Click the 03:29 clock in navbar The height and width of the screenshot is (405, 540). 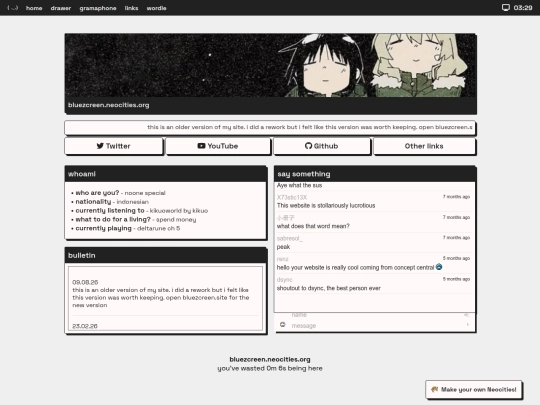(x=523, y=8)
